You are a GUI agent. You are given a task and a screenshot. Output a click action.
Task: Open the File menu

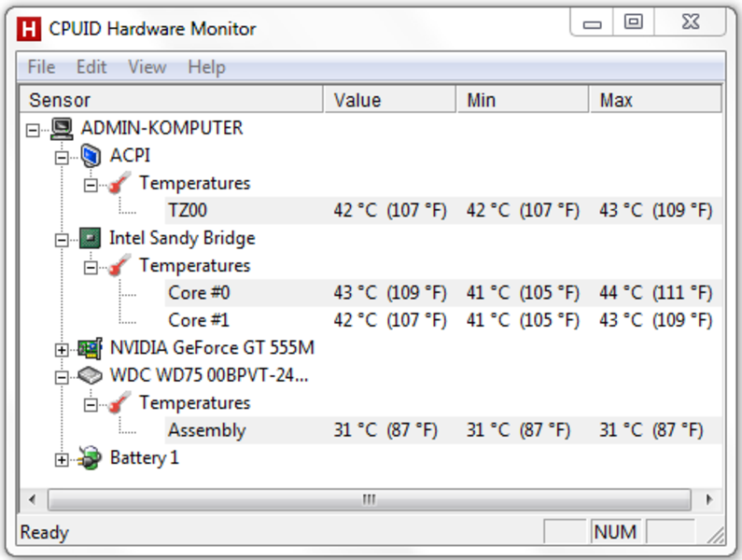coord(42,67)
